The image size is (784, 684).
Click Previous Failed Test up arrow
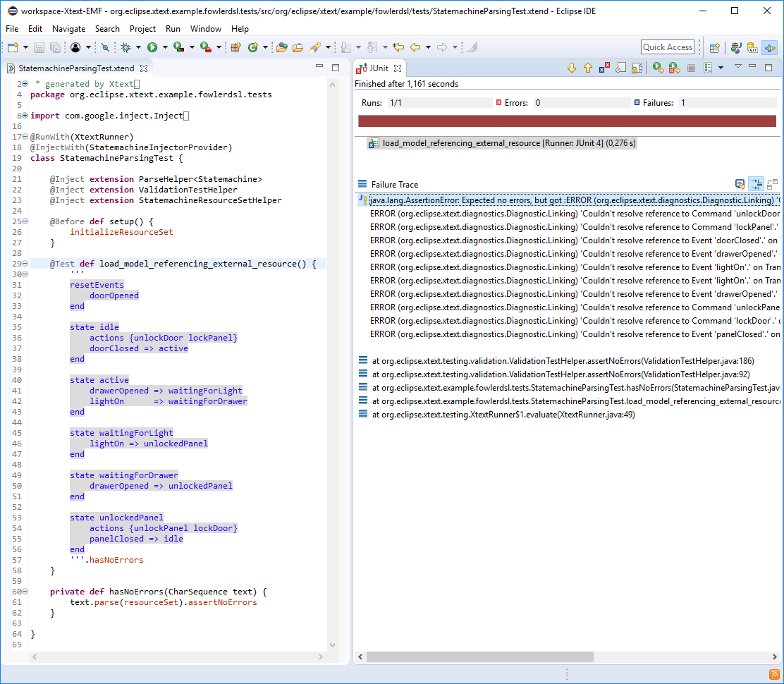588,68
